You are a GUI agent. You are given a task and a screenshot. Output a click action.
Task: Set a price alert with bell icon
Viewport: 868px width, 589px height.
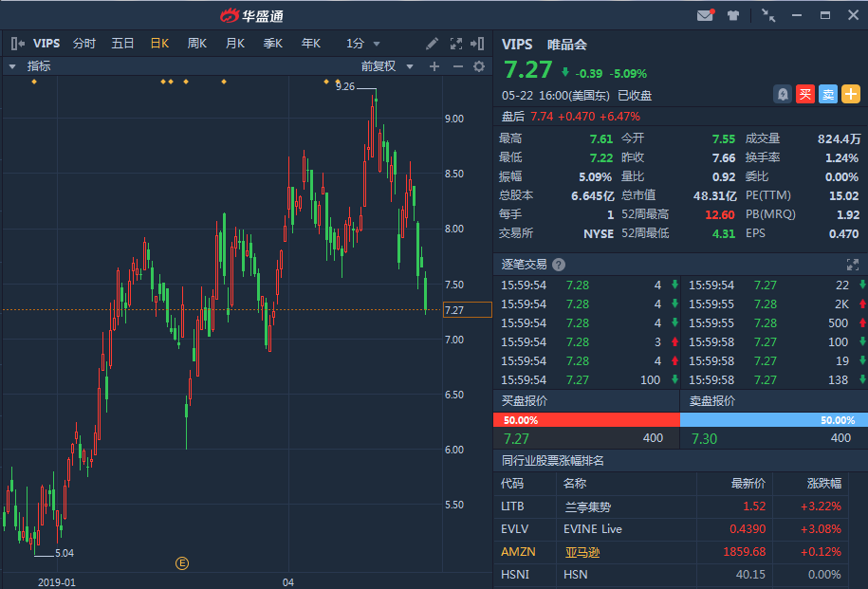[x=782, y=94]
